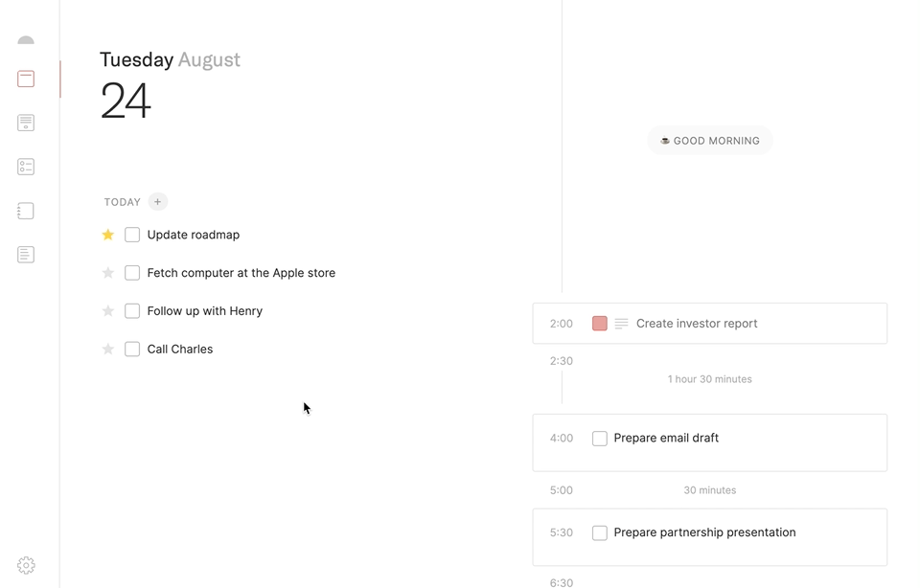The height and width of the screenshot is (588, 920).
Task: Select the Call Charles task text
Action: (180, 350)
